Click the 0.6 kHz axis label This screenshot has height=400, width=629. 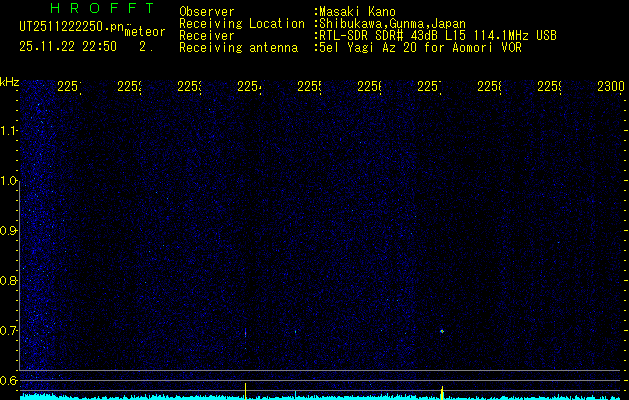9,380
